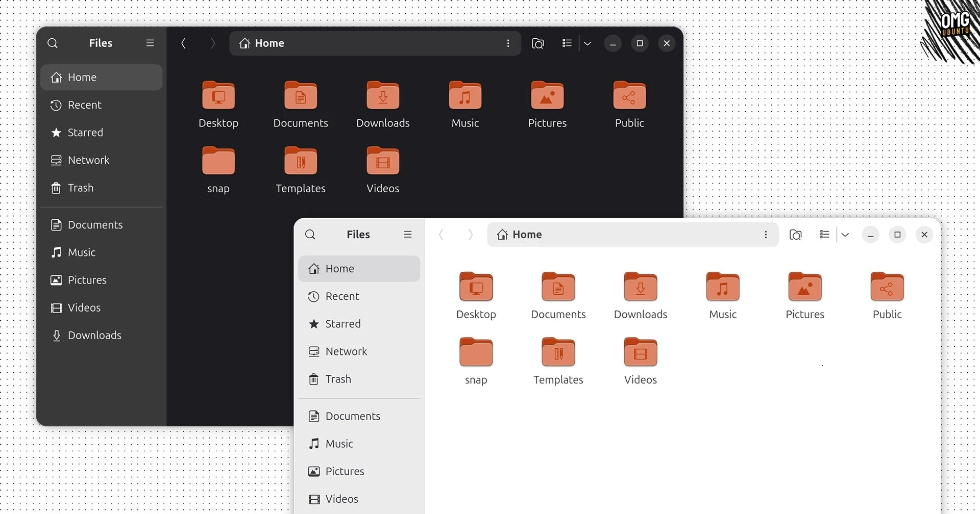Viewport: 980px width, 514px height.
Task: Expand view options chevron in dark window
Action: (587, 43)
